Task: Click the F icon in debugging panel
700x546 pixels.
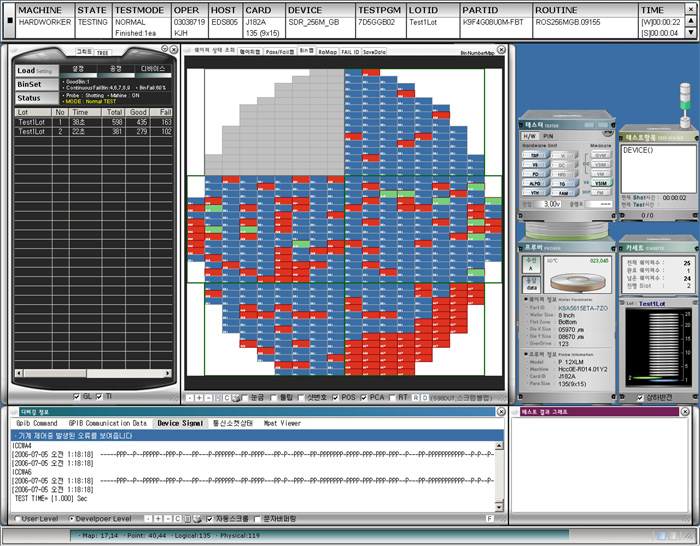Action: (490, 518)
